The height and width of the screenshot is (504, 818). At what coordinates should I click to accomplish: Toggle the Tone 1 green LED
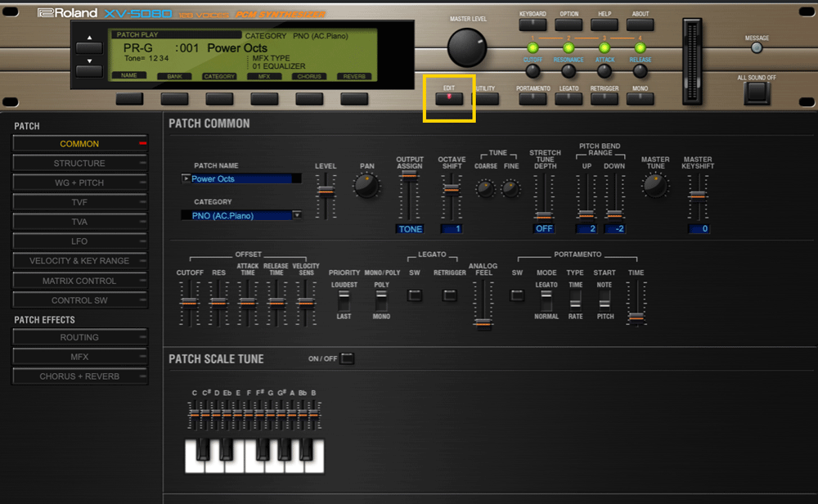tap(533, 48)
